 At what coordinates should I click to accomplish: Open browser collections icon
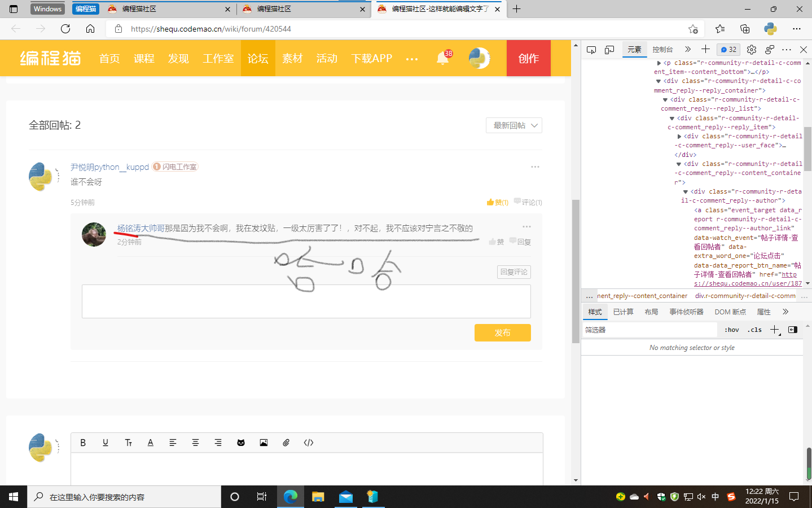click(745, 29)
